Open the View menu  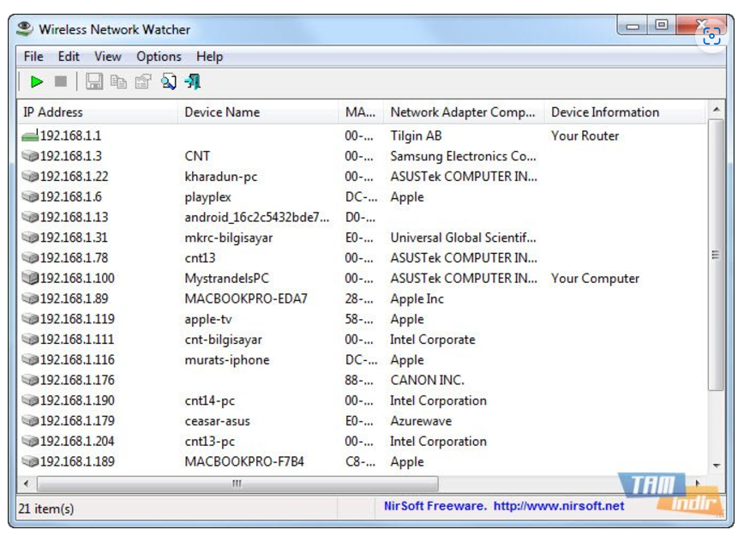tap(108, 57)
